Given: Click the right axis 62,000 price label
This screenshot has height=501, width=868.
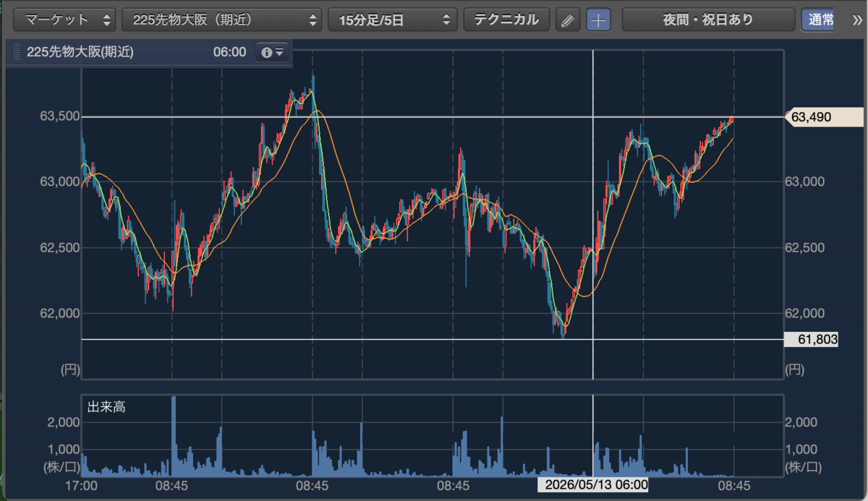Looking at the screenshot, I should 806,314.
